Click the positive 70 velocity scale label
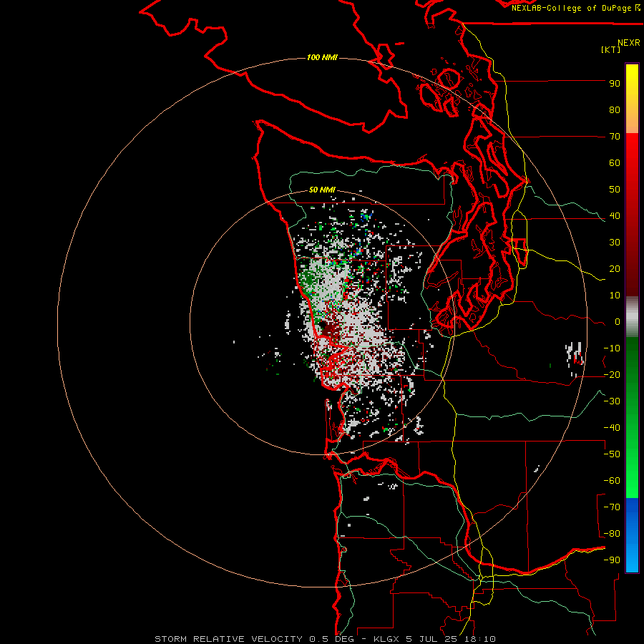The image size is (644, 644). [615, 137]
